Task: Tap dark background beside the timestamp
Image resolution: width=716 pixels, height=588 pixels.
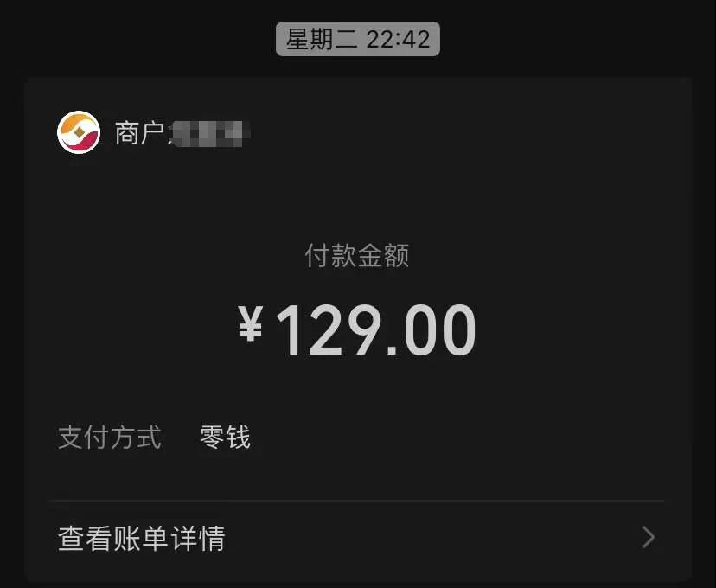Action: point(571,39)
